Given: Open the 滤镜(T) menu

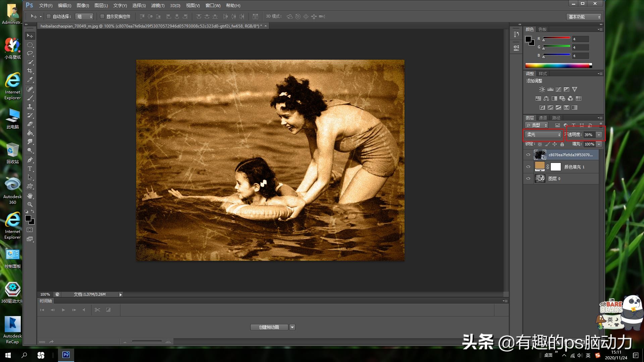Looking at the screenshot, I should tap(158, 5).
